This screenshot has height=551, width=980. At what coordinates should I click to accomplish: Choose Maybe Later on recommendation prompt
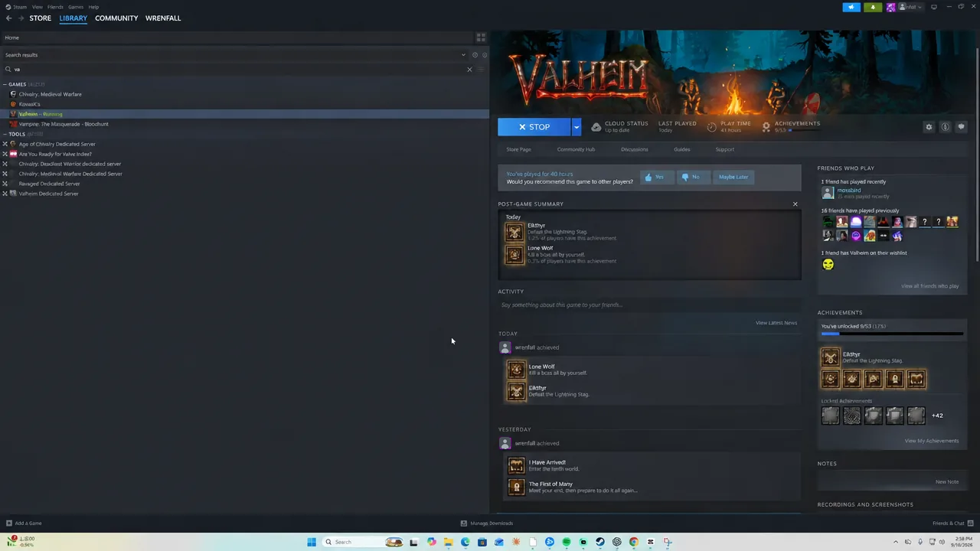(733, 177)
